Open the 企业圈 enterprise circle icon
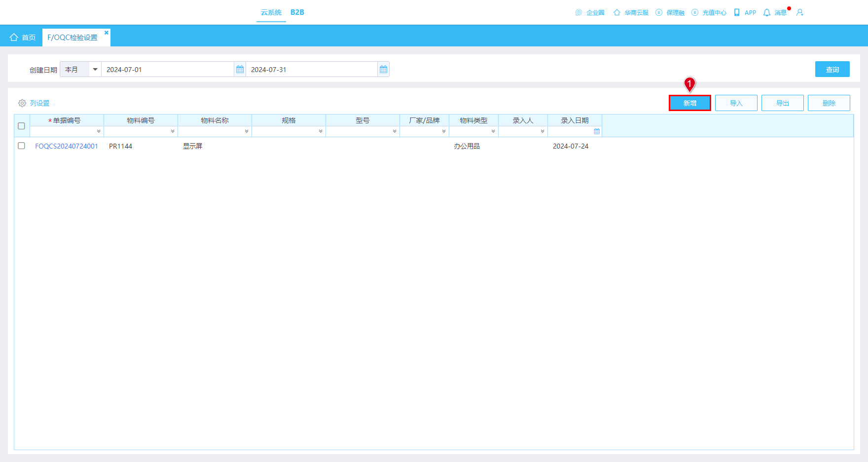868x462 pixels. (x=579, y=12)
